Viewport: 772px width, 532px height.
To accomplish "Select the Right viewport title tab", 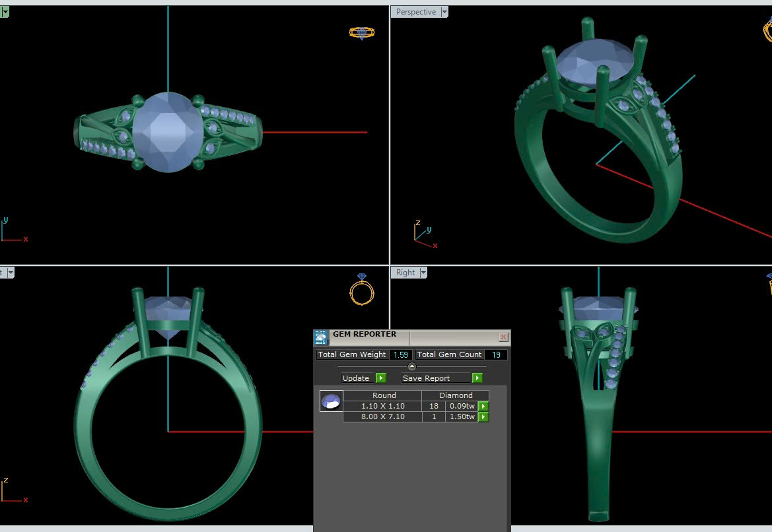I will (x=405, y=273).
